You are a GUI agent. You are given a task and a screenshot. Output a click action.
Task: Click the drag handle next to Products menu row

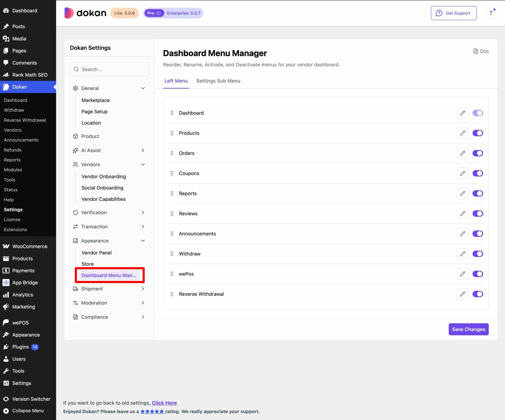172,133
